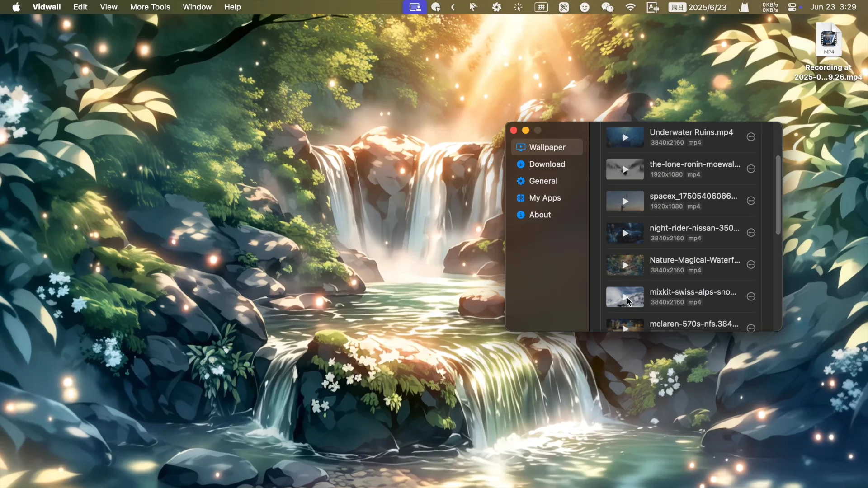The height and width of the screenshot is (488, 868).
Task: Click ellipsis icon beside Nature-Magical-Waterfall
Action: [751, 265]
